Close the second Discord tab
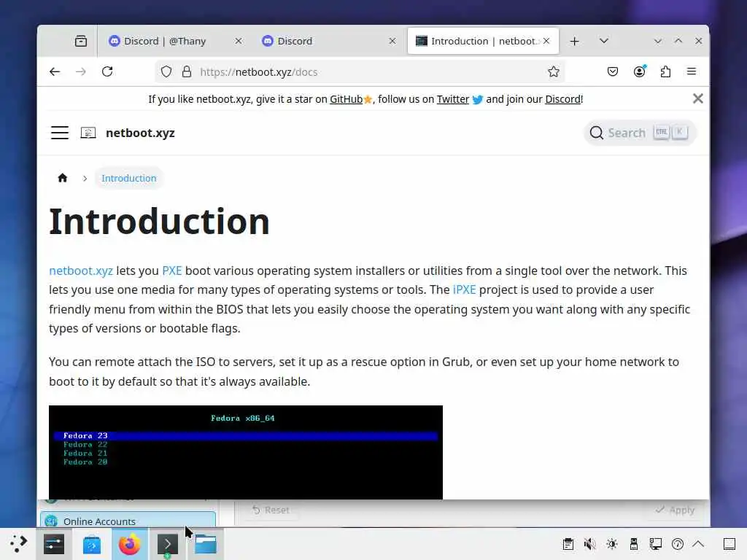Viewport: 747px width, 560px height. pyautogui.click(x=392, y=41)
